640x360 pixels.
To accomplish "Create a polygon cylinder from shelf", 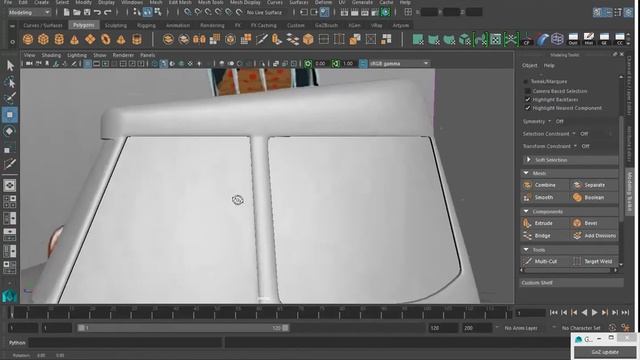I will (59, 40).
